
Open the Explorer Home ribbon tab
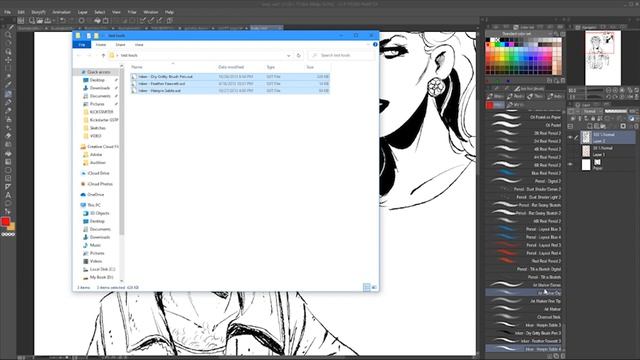click(x=101, y=44)
